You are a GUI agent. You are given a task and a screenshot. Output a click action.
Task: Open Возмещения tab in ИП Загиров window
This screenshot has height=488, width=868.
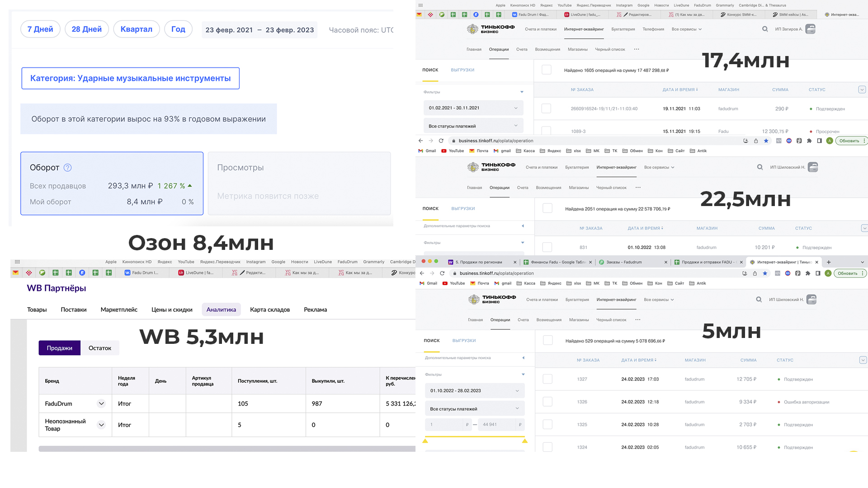[547, 49]
